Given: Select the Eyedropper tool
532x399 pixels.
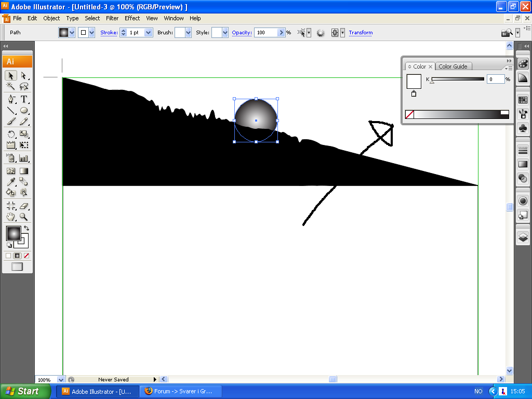Looking at the screenshot, I should 11,181.
